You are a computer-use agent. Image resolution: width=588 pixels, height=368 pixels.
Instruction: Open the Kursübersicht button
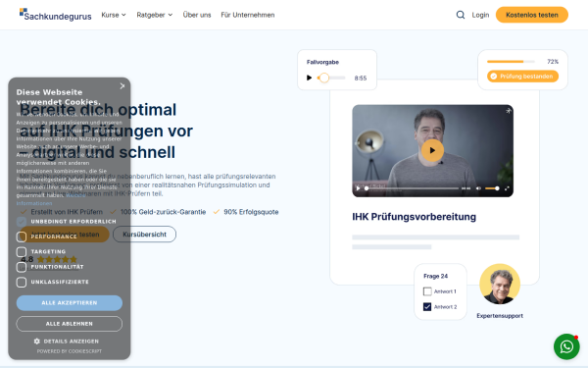click(144, 234)
